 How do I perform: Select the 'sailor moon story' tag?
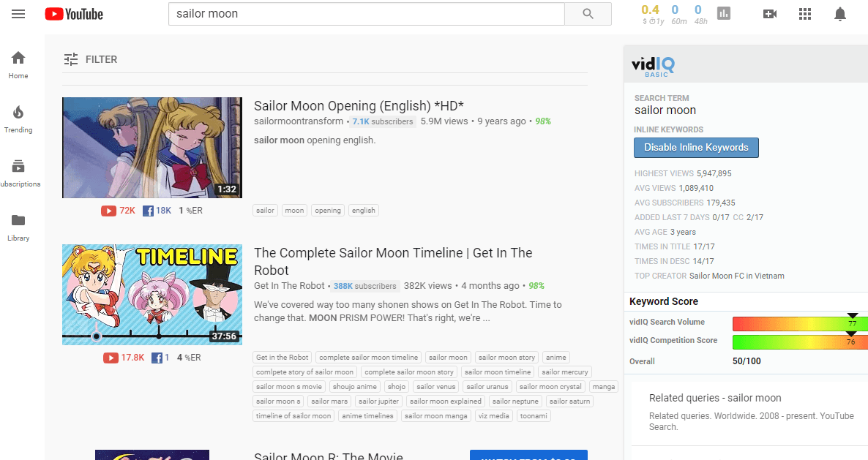click(506, 358)
